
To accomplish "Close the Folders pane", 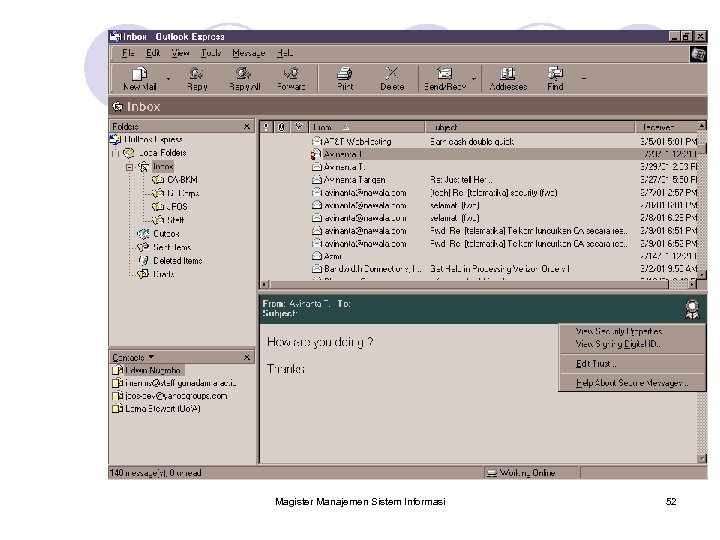I will [247, 126].
